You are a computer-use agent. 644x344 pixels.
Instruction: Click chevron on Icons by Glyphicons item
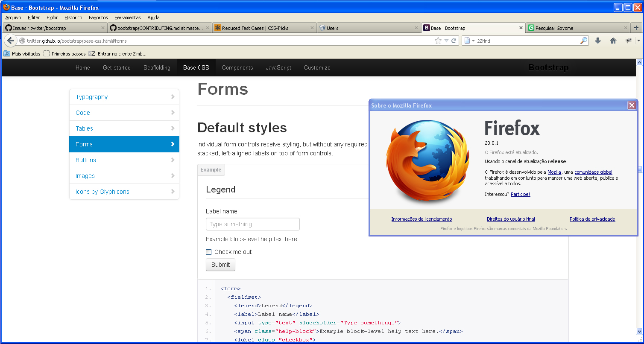click(x=173, y=192)
